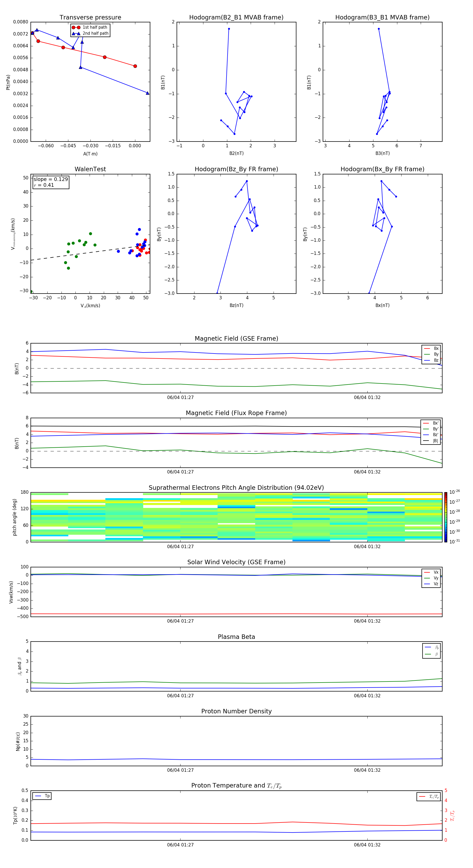Viewport: 473px width, 868px height.
Task: Click the 'By' entry in GSE legend
Action: tap(431, 355)
